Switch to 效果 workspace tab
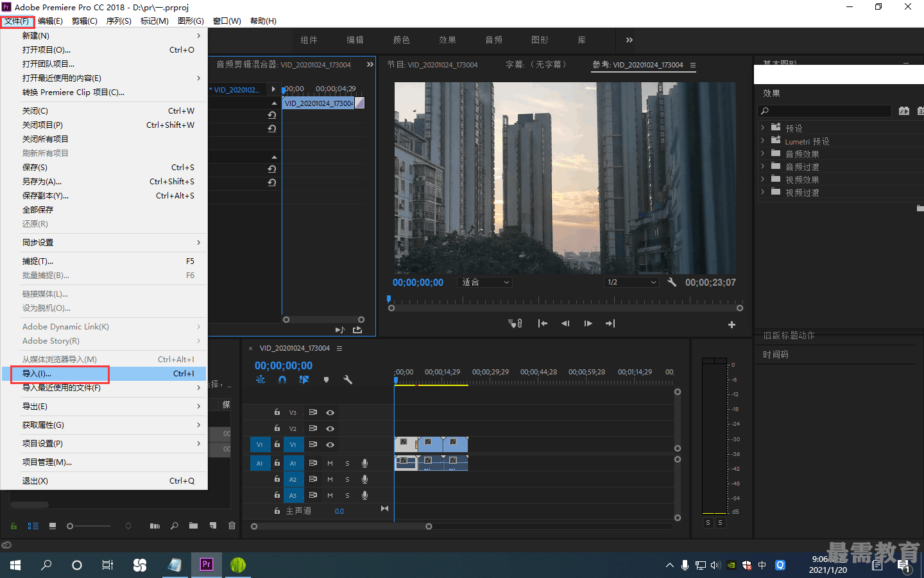The height and width of the screenshot is (578, 924). pos(448,40)
